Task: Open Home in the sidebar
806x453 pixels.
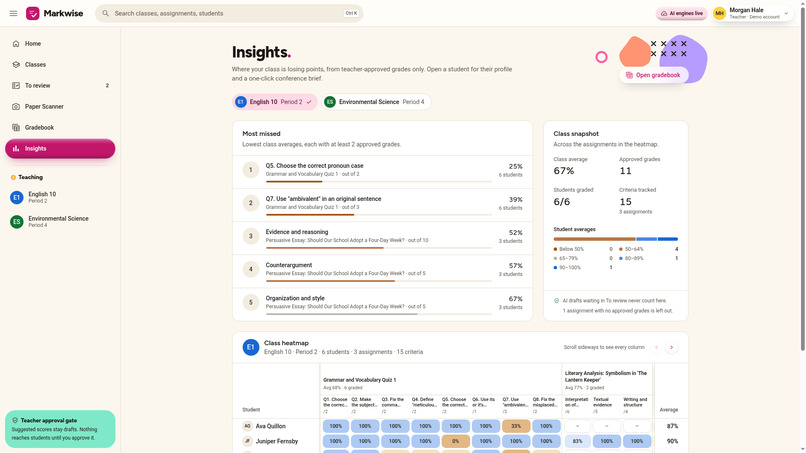Action: pyautogui.click(x=60, y=44)
